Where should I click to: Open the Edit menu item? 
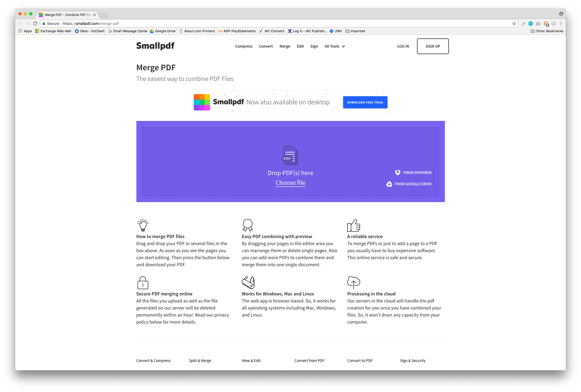click(x=300, y=46)
